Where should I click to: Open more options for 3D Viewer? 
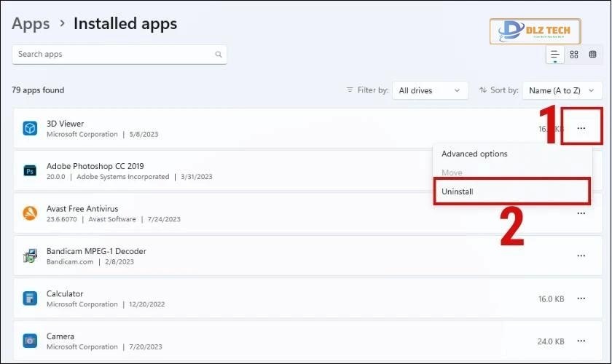(x=581, y=129)
